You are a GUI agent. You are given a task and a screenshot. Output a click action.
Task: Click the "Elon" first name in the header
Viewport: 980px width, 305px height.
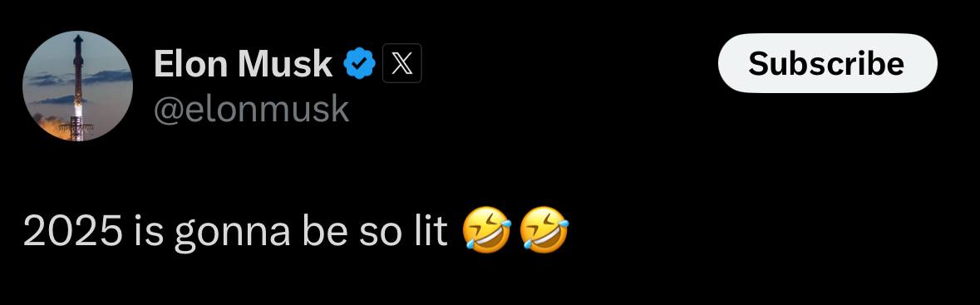click(191, 64)
